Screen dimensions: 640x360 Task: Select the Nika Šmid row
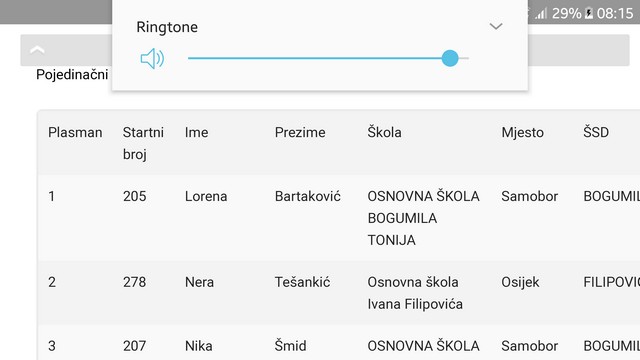[x=339, y=343]
